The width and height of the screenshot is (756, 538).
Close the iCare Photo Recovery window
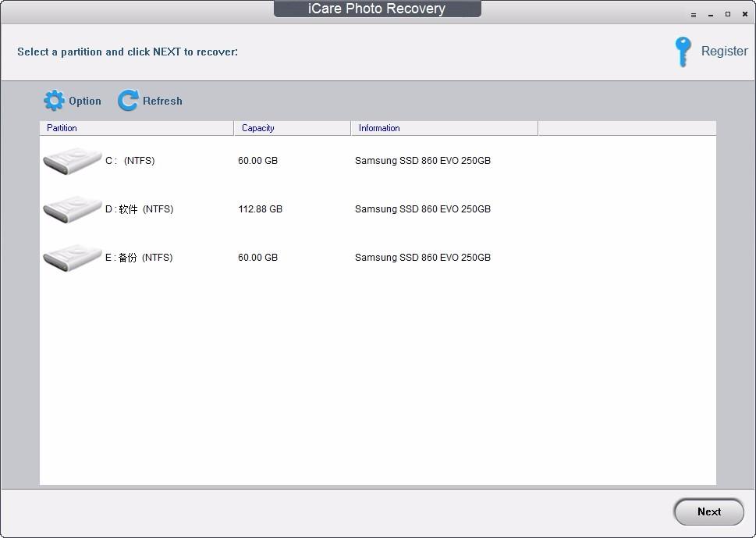(x=745, y=15)
